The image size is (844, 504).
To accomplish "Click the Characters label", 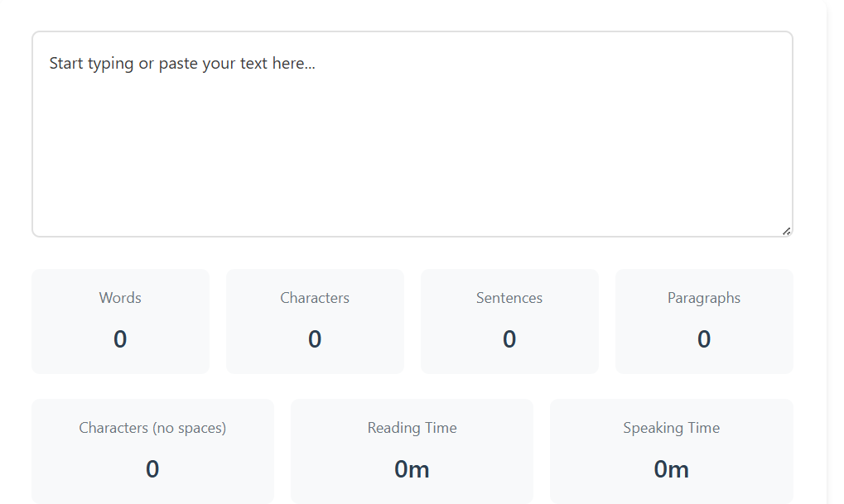I will point(315,298).
